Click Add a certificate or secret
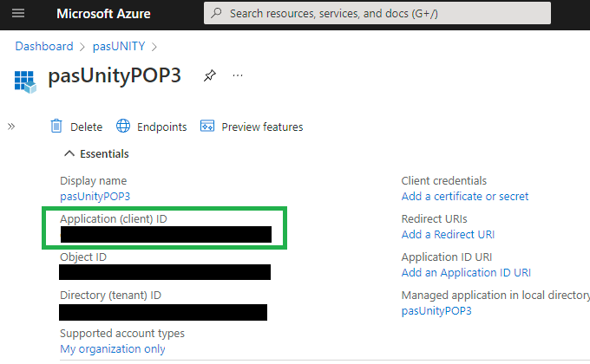 [x=465, y=196]
